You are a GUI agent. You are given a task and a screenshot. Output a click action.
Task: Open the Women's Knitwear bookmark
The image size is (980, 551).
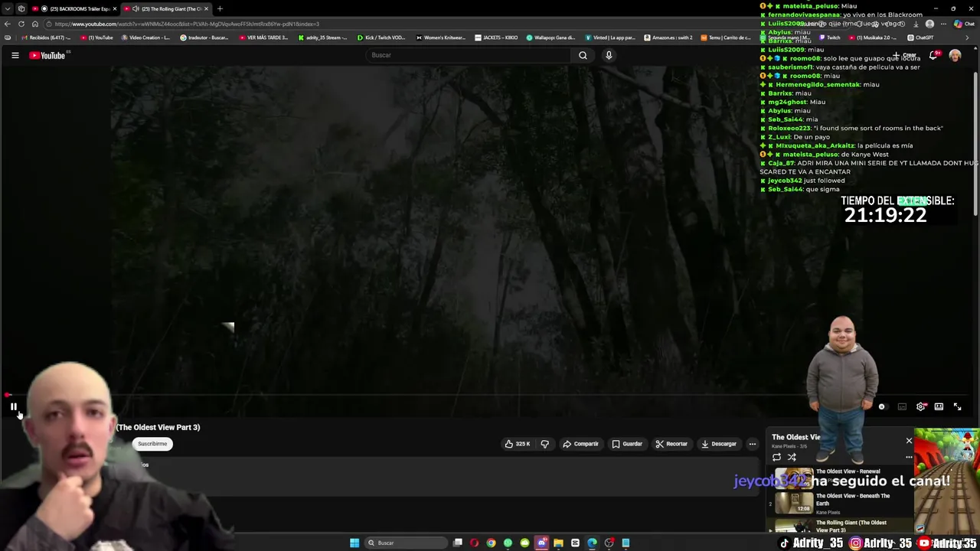click(441, 37)
